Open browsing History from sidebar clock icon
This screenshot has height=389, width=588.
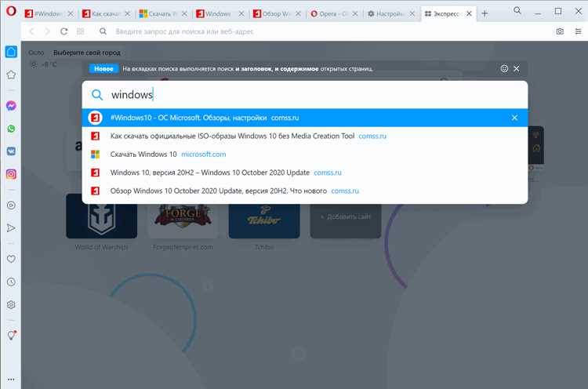coord(11,282)
